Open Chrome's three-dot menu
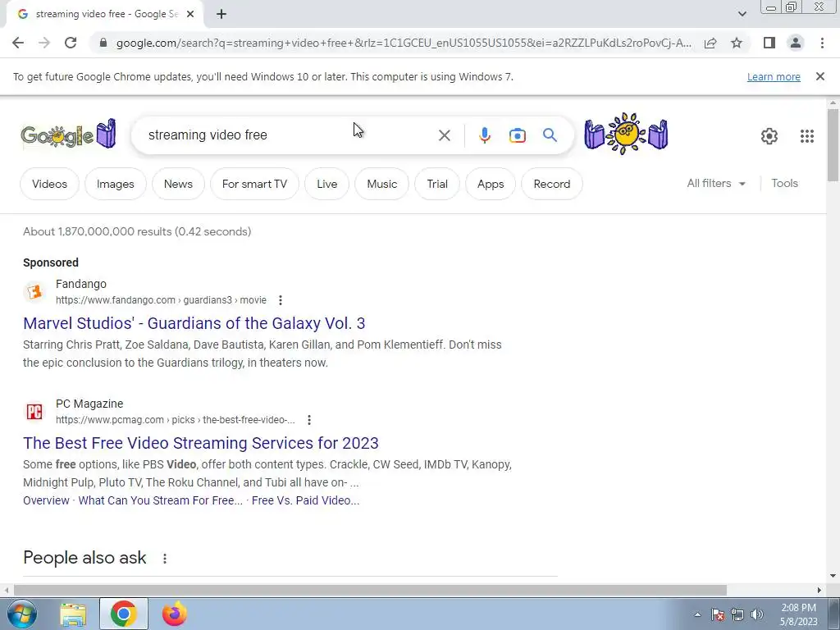Screen dimensions: 840x630 pos(822,43)
